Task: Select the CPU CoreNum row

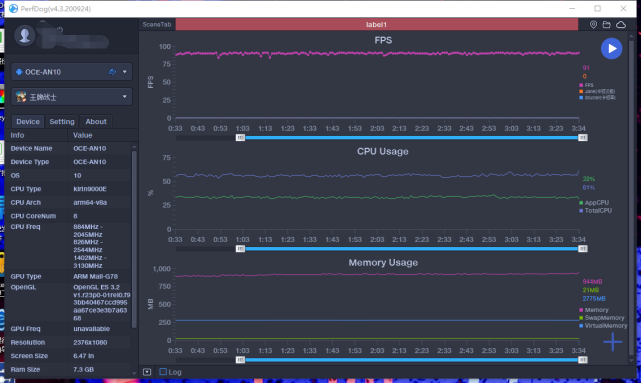Action: click(x=69, y=216)
